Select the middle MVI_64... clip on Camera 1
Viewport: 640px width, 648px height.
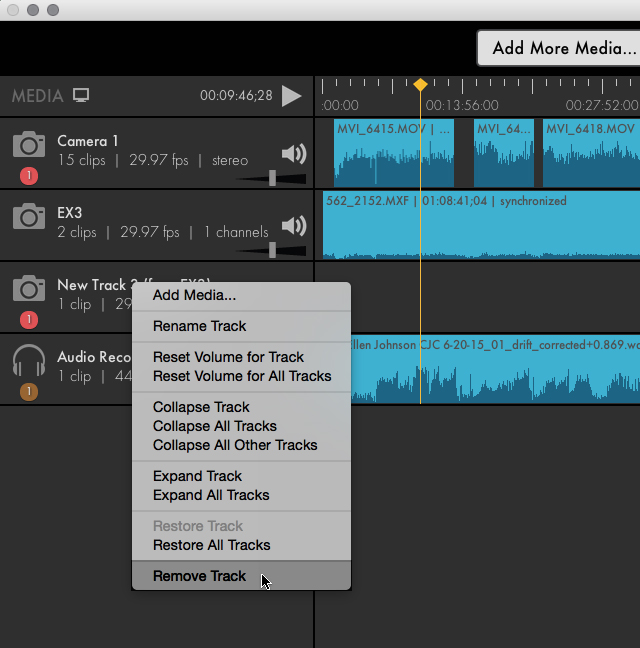504,153
